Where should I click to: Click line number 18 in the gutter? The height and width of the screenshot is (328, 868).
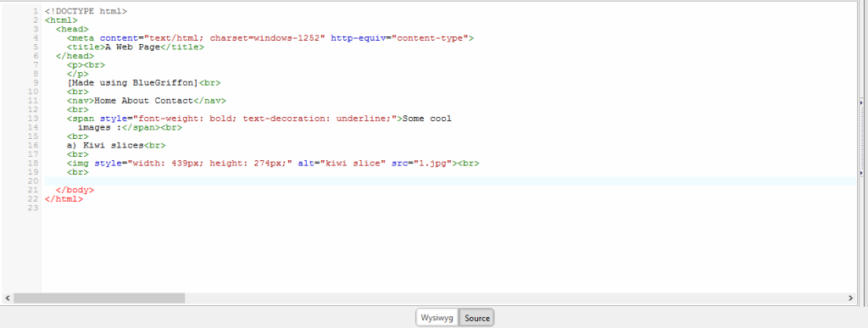(33, 164)
